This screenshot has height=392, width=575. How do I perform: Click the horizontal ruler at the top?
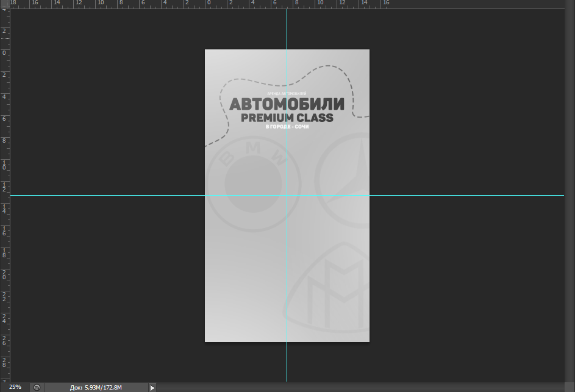(287, 4)
